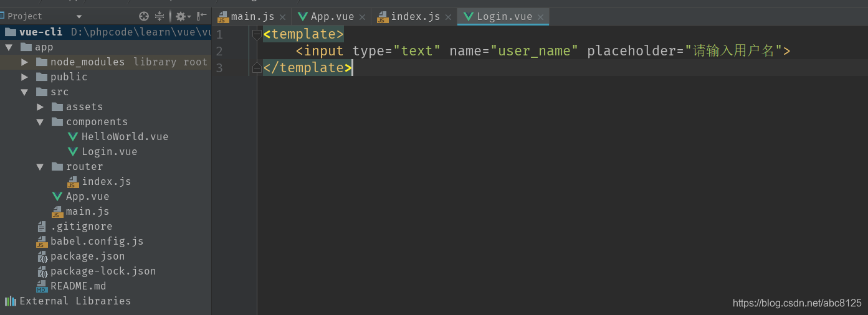Select the app folder icon
Screen dimensions: 868x315
(x=26, y=47)
